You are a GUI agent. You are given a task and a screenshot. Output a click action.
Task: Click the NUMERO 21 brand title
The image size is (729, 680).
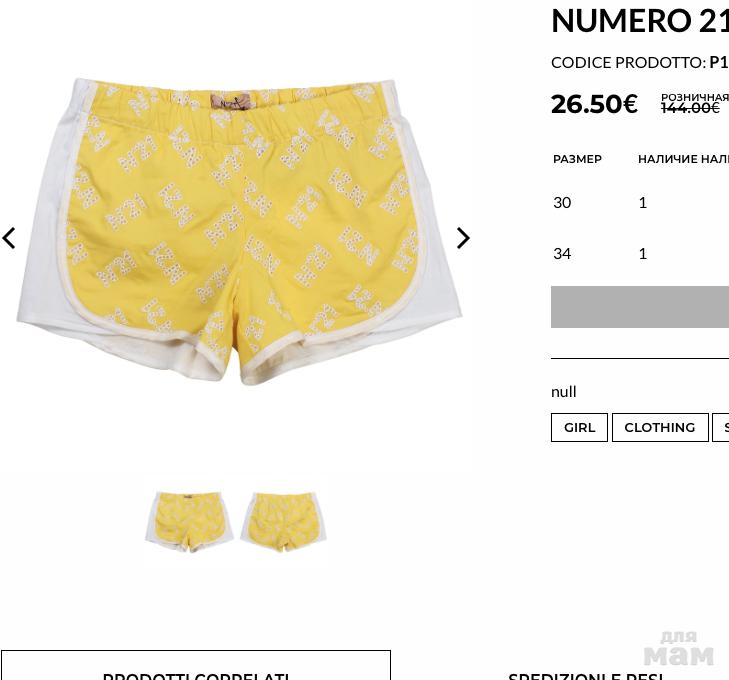pyautogui.click(x=640, y=21)
